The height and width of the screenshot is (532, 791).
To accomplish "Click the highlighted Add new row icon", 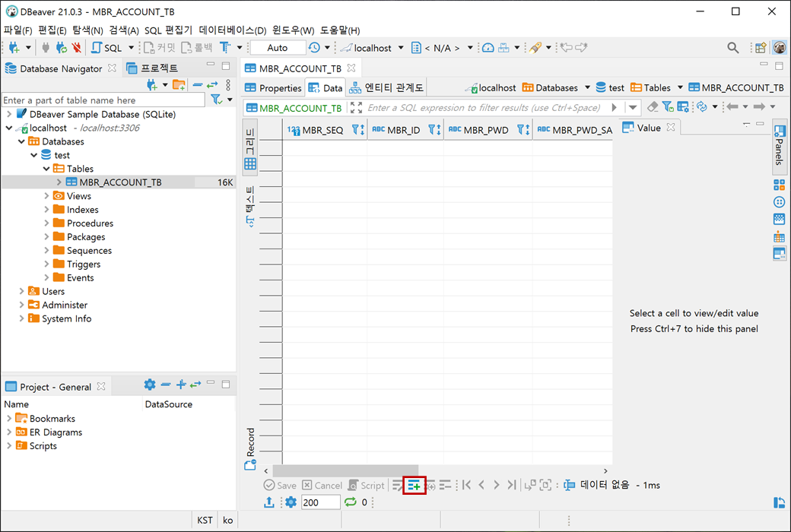I will tap(413, 485).
